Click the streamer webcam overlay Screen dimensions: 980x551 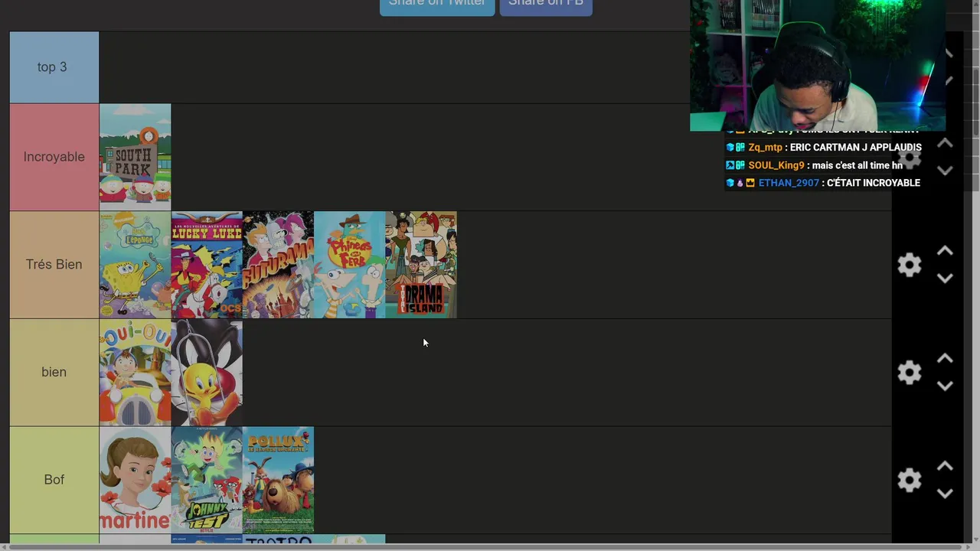coord(817,65)
